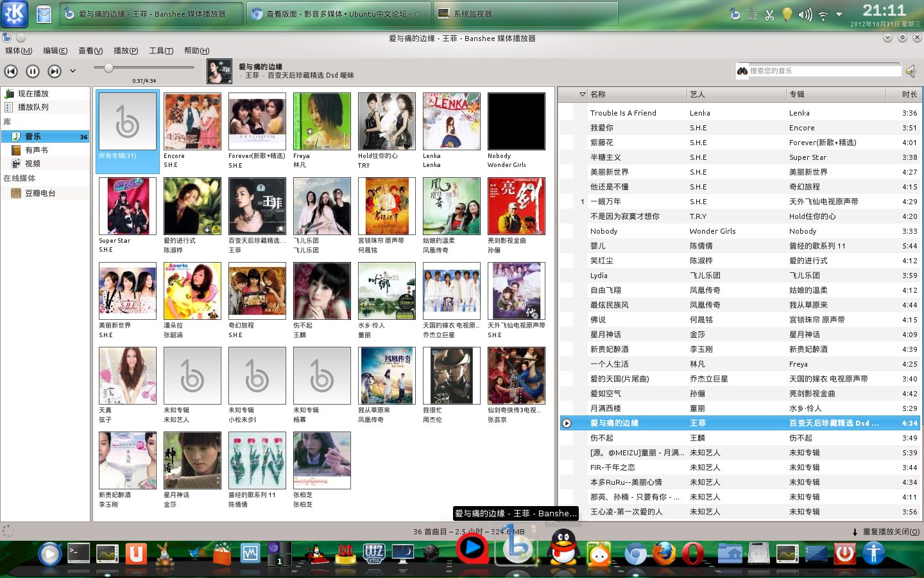
Task: Open the dropdown arrow beside next-track button
Action: coord(73,71)
